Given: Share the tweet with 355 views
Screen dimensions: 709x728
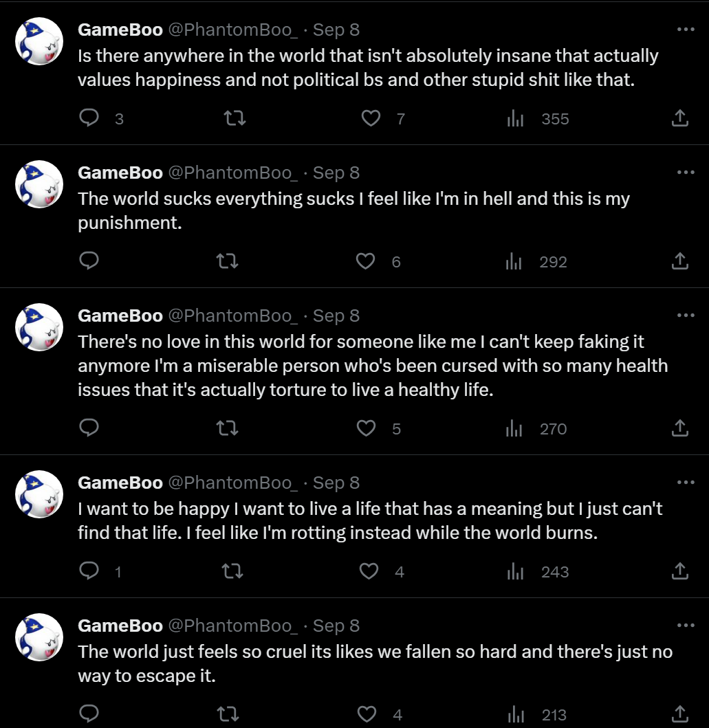Looking at the screenshot, I should (679, 118).
